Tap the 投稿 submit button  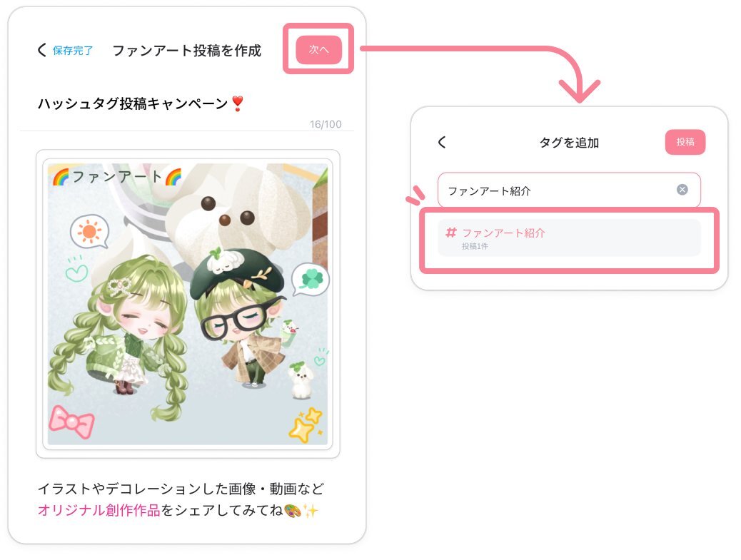[685, 142]
